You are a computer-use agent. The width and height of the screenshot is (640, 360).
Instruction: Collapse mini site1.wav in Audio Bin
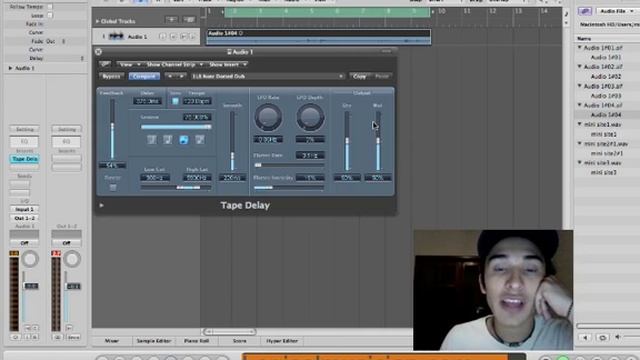coord(579,124)
